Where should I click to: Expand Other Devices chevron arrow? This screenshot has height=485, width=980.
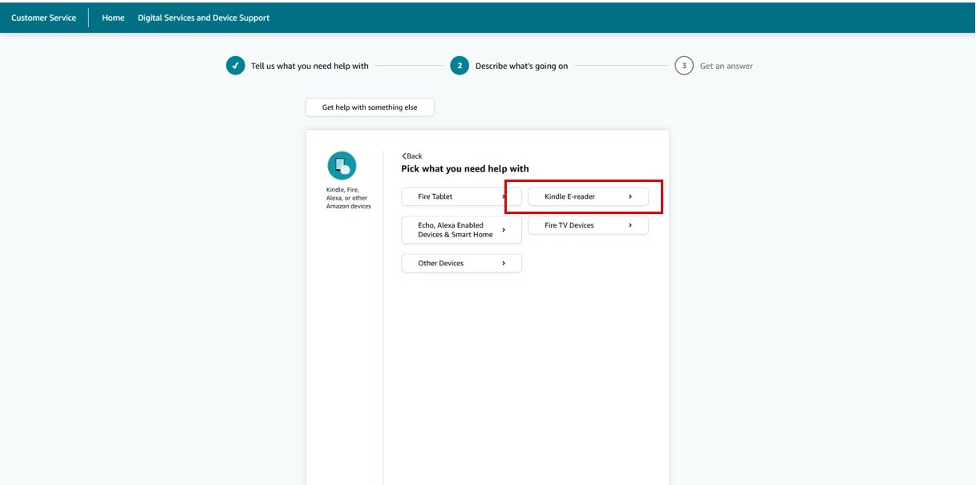(x=504, y=263)
